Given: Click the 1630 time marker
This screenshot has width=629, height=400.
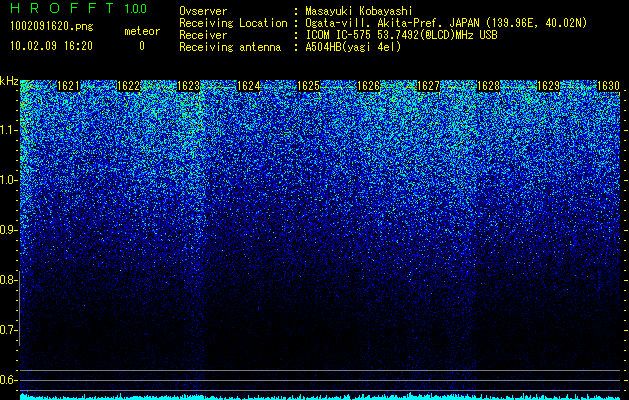Looking at the screenshot, I should coord(608,86).
